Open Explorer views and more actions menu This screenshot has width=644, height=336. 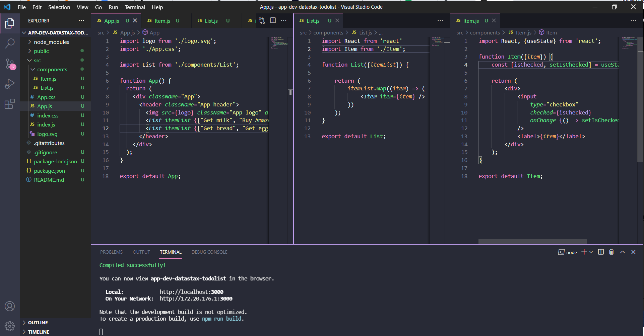(x=81, y=21)
